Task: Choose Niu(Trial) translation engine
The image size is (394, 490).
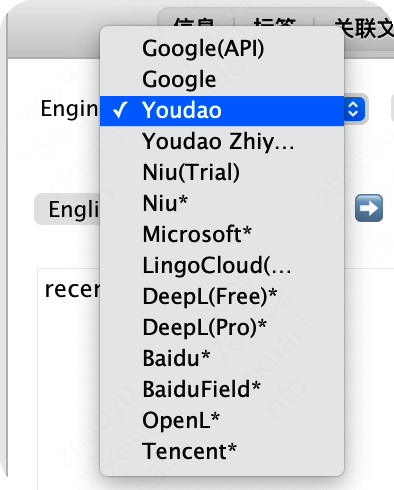Action: tap(222, 172)
